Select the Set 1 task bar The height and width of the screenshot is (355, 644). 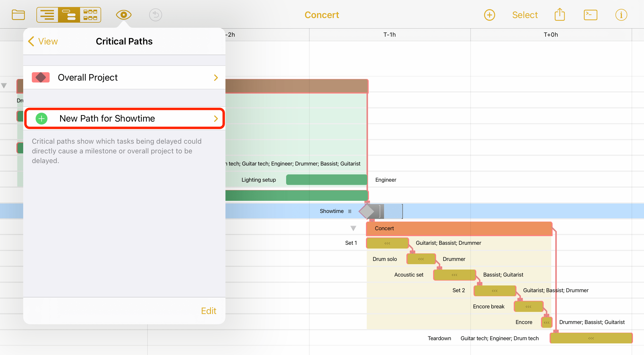388,243
